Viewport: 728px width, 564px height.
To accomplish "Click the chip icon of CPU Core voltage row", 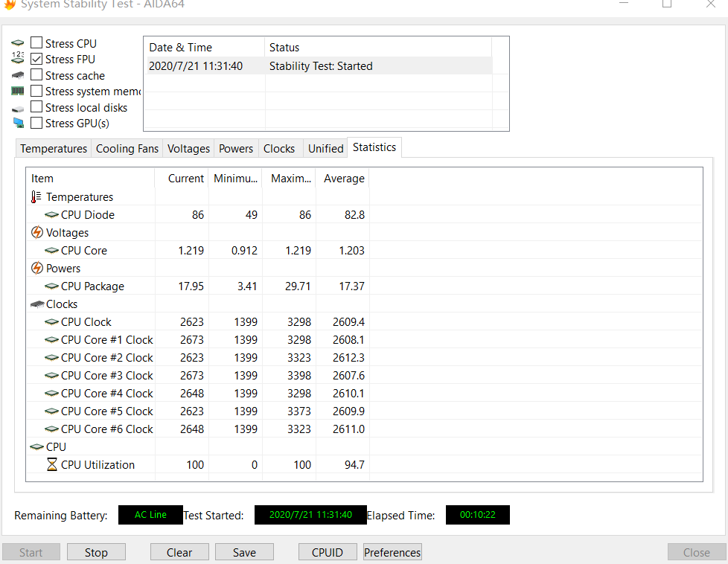I will (51, 251).
